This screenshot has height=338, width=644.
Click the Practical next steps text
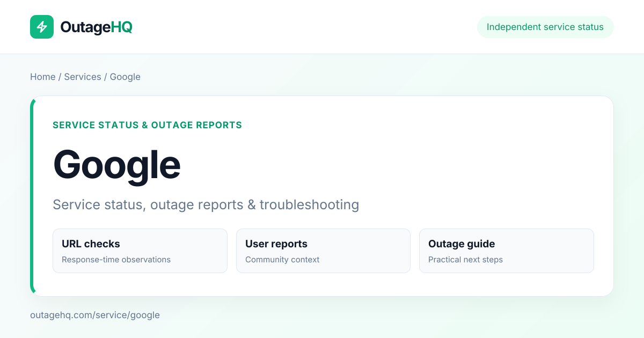[465, 260]
